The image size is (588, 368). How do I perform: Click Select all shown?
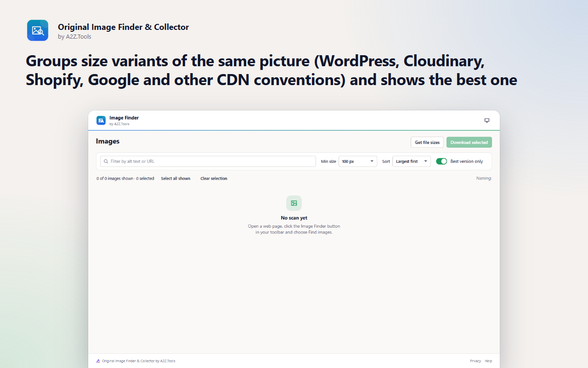coord(175,178)
